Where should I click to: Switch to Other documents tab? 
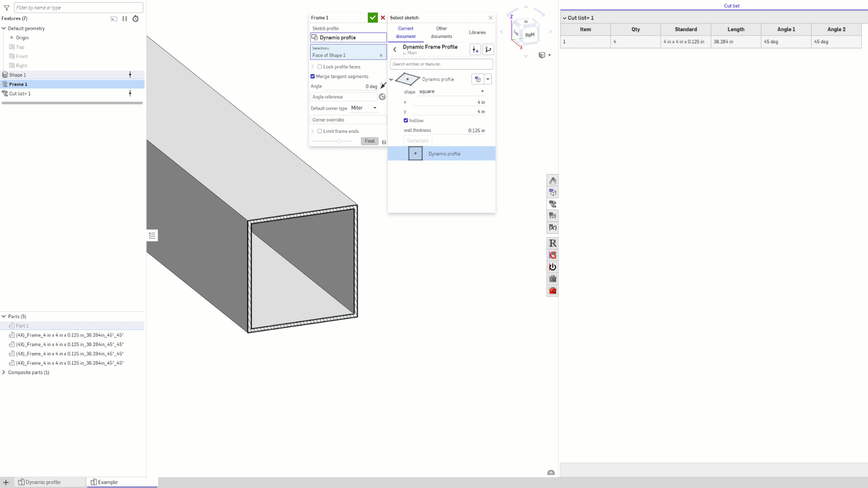tap(441, 32)
